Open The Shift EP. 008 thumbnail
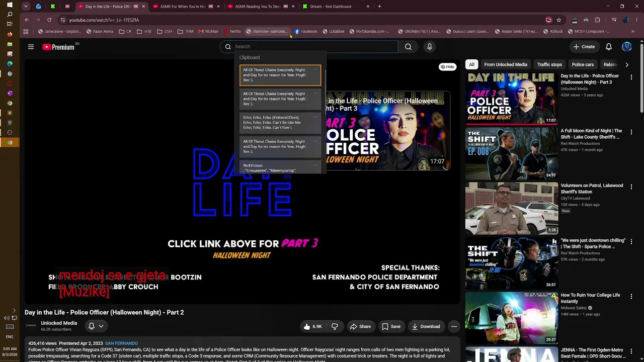644x362 pixels. 512,153
